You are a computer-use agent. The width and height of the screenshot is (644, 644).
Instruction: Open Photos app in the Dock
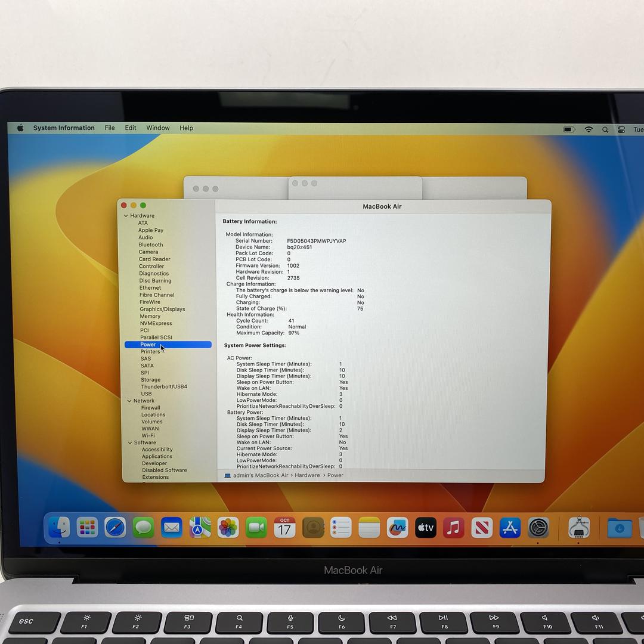228,527
